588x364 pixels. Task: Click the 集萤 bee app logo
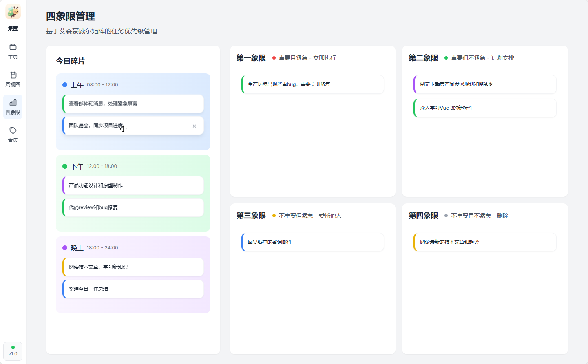tap(13, 12)
